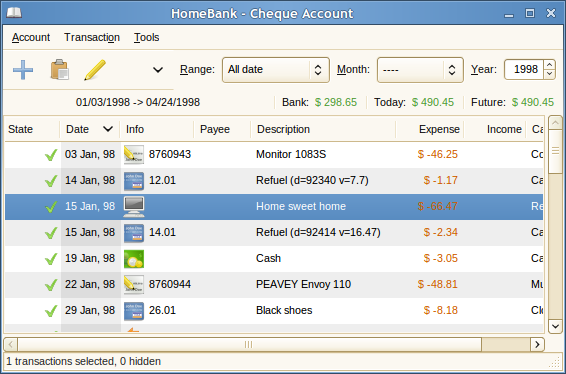Sort by the Description column header
Screen dimensions: 566x374
click(323, 129)
